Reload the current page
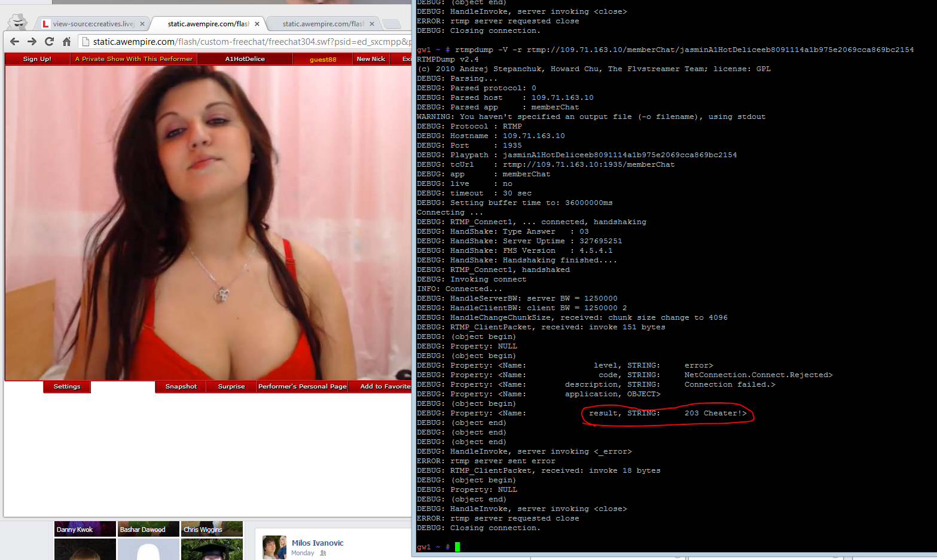Viewport: 937px width, 560px height. (50, 41)
